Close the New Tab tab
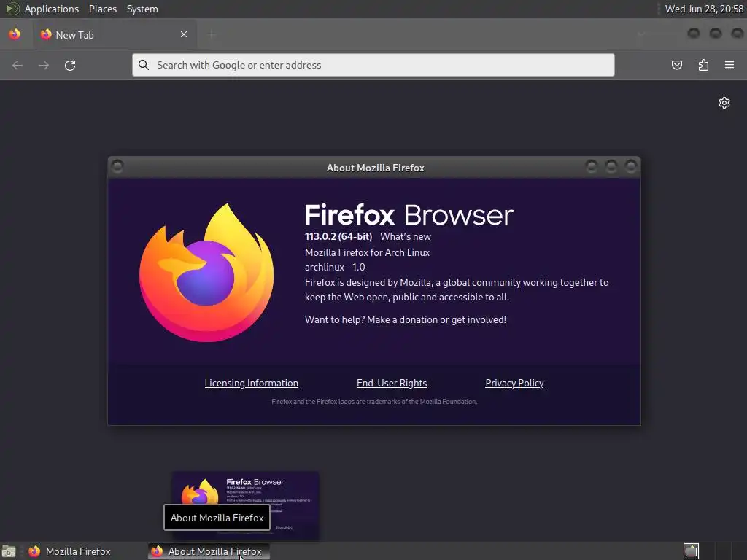This screenshot has height=560, width=747. click(184, 34)
